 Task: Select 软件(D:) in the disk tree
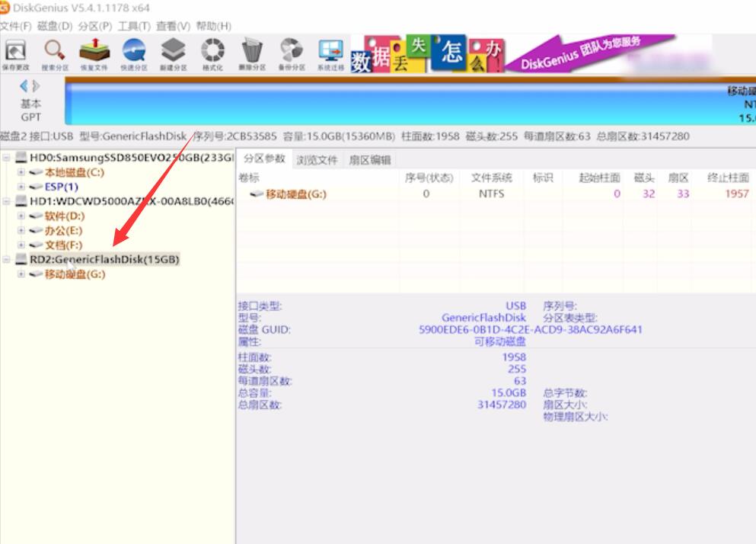(65, 216)
